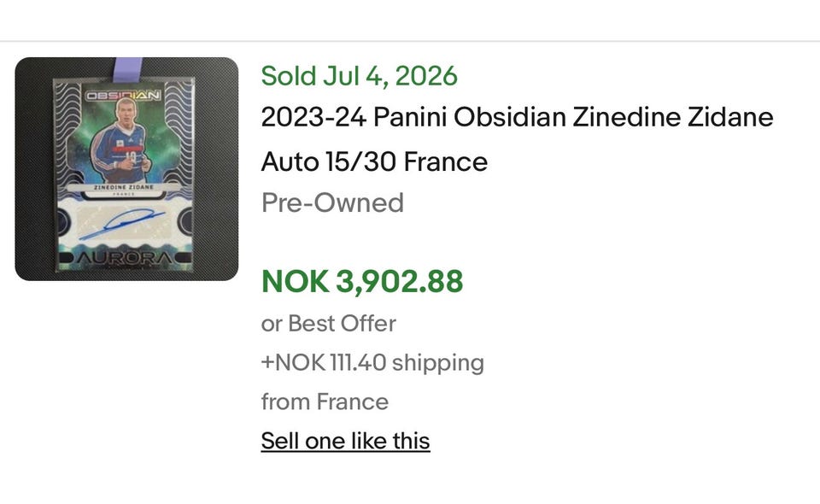Viewport: 820px width, 504px height.
Task: Select the NOK 3,902.88 sold price
Action: coord(362,281)
